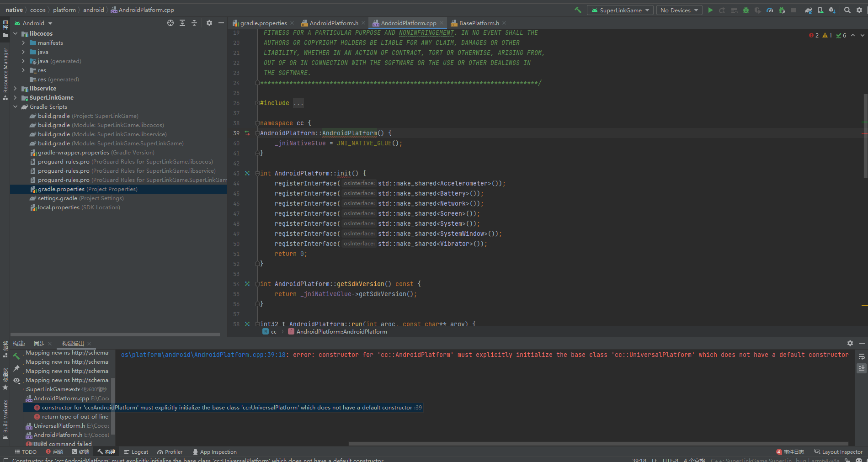Click the Debug app bug icon

[x=746, y=10]
